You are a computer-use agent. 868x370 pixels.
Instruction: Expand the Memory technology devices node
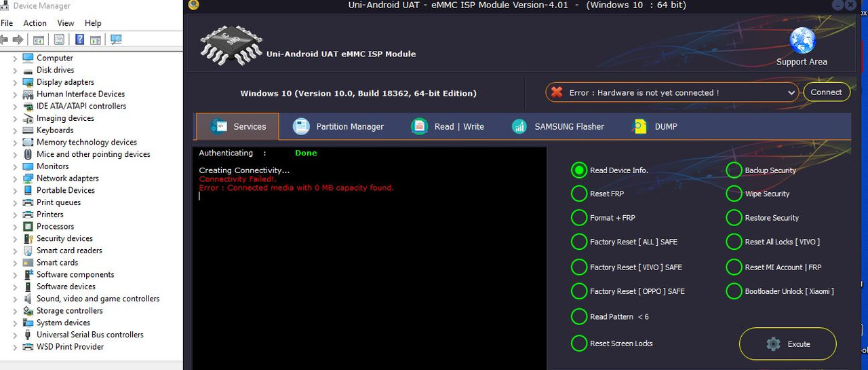point(15,143)
